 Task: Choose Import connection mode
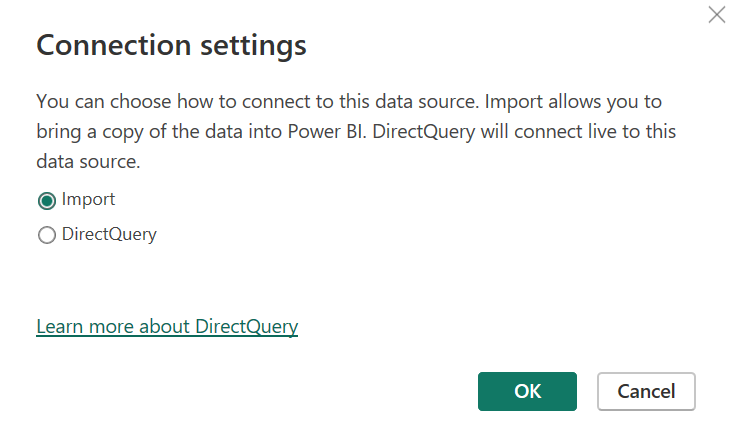(46, 200)
